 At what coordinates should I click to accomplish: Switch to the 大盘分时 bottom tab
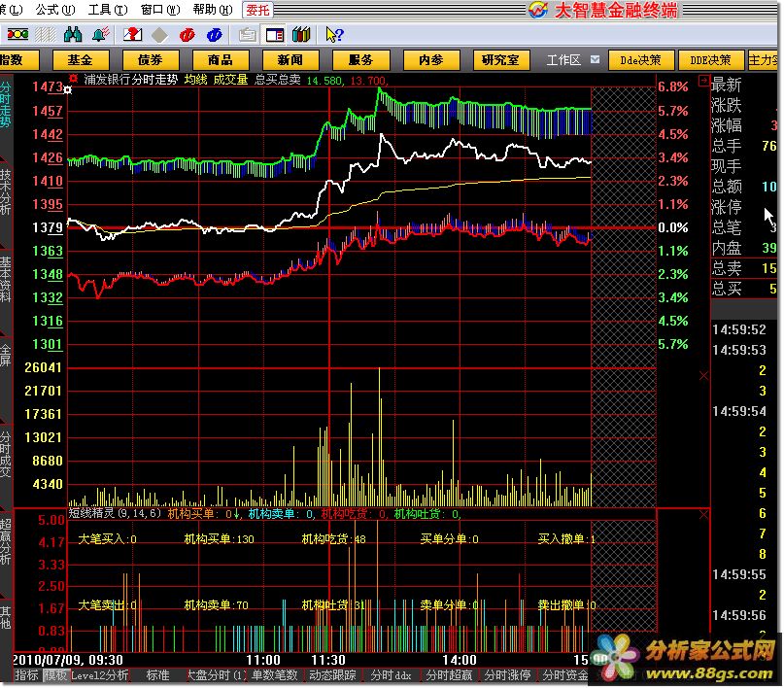click(x=217, y=675)
